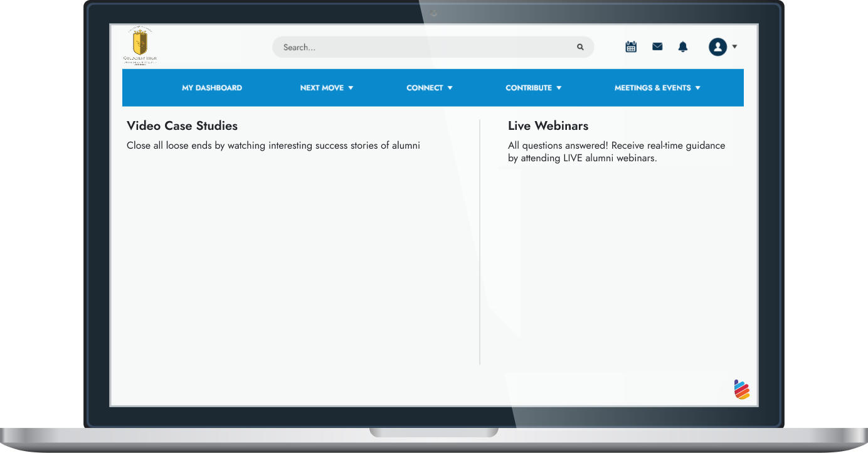Select the Contribute menu label
Screen dimensions: 868x453
point(529,88)
